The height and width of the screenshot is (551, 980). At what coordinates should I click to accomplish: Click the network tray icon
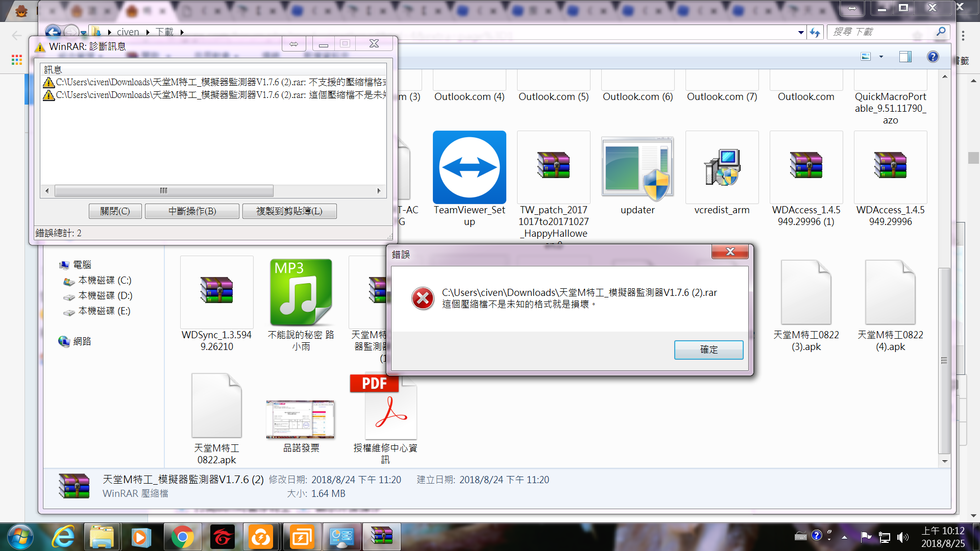point(885,537)
